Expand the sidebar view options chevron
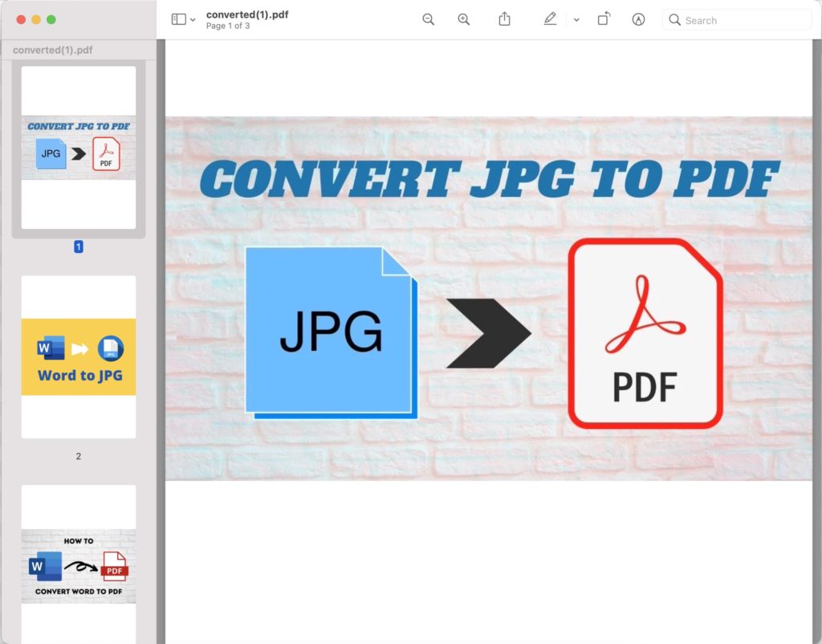Viewport: 822px width, 644px height. (193, 20)
